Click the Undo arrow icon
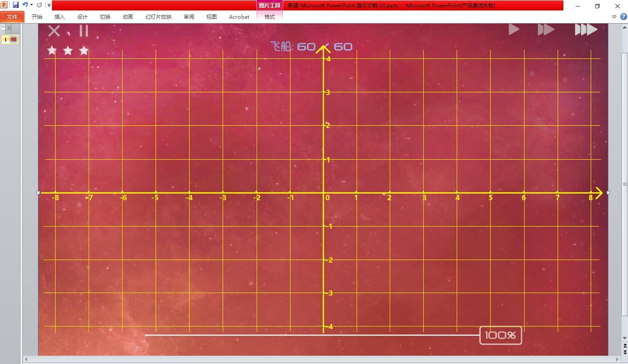Viewport: 628px width, 364px height. [25, 5]
